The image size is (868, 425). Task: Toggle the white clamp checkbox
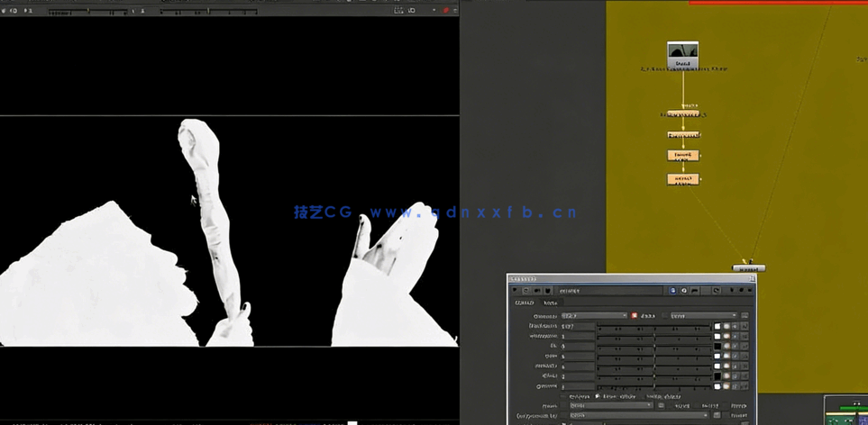597,396
